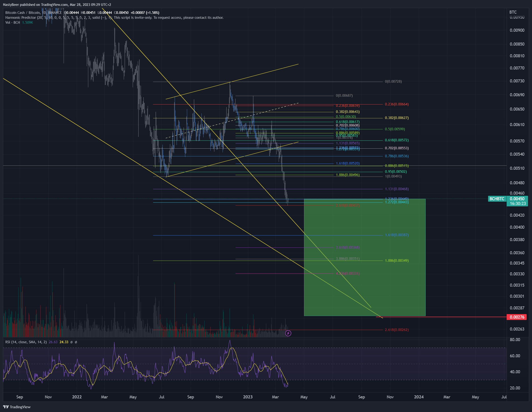532x412 pixels.
Task: Click the 0.95(0.00502) Fib level label
Action: [x=396, y=172]
